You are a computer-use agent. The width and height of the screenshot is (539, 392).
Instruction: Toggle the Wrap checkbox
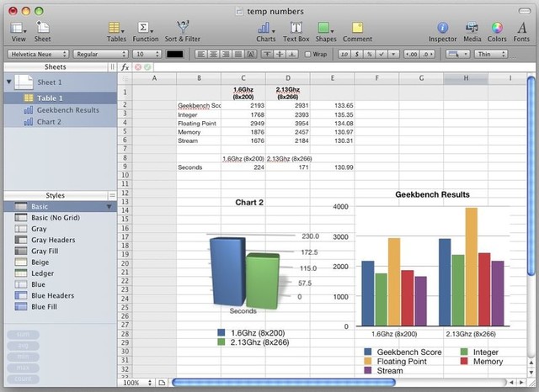[308, 54]
